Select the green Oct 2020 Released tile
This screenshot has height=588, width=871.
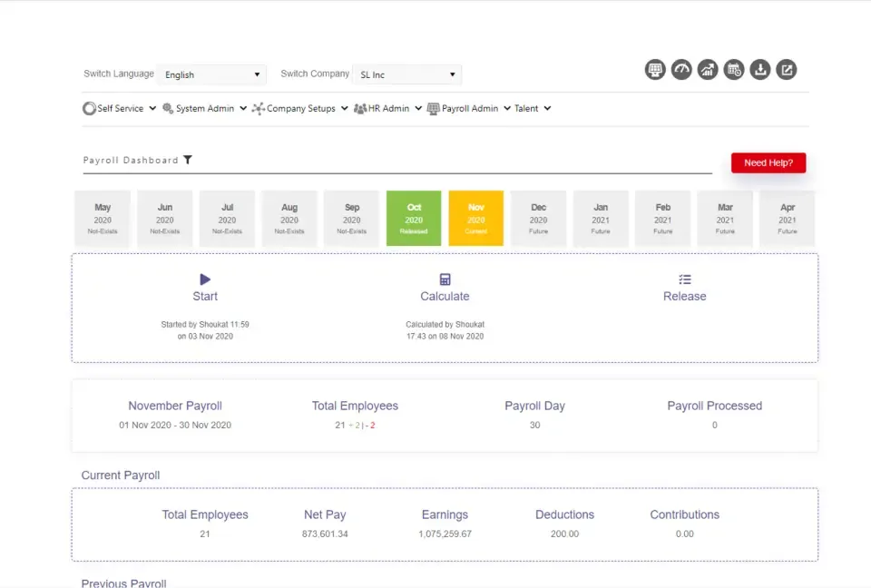click(x=414, y=219)
